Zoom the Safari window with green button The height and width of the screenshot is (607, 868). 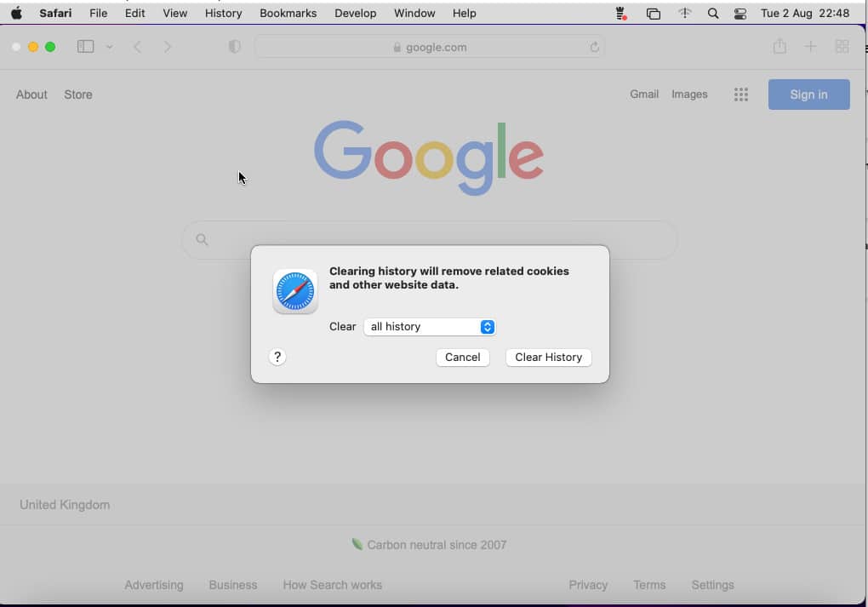pos(50,47)
